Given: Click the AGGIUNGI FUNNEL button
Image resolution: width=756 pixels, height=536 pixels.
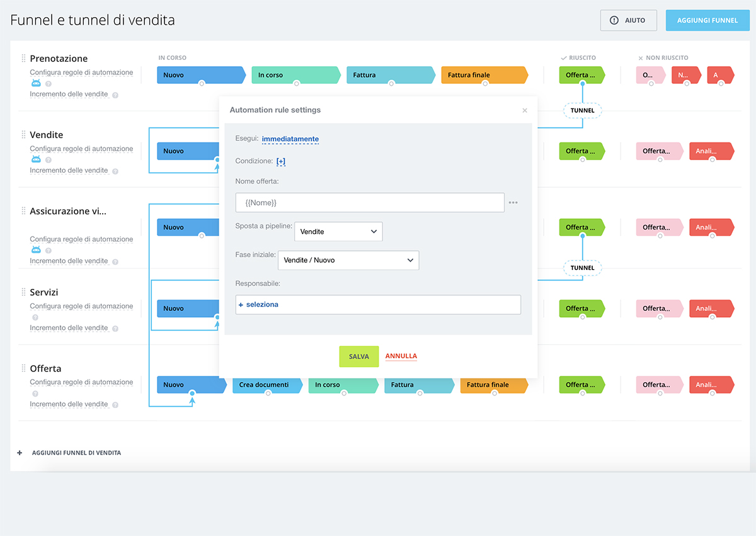Looking at the screenshot, I should point(707,20).
